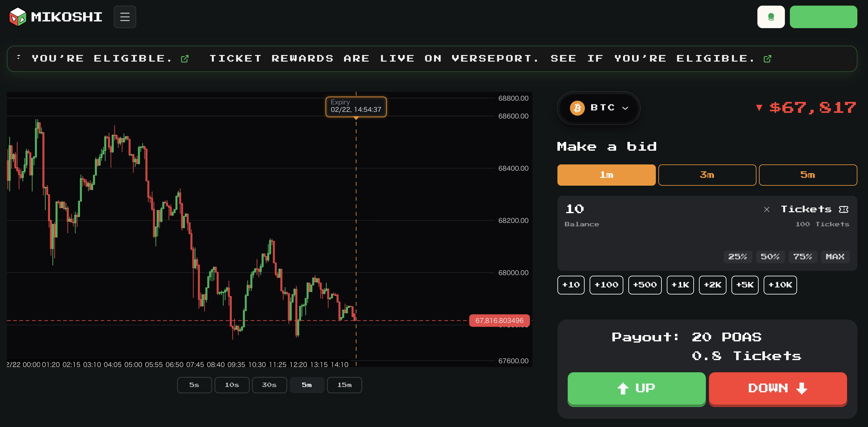The height and width of the screenshot is (427, 868).
Task: Select the 5m bid duration
Action: tap(807, 175)
